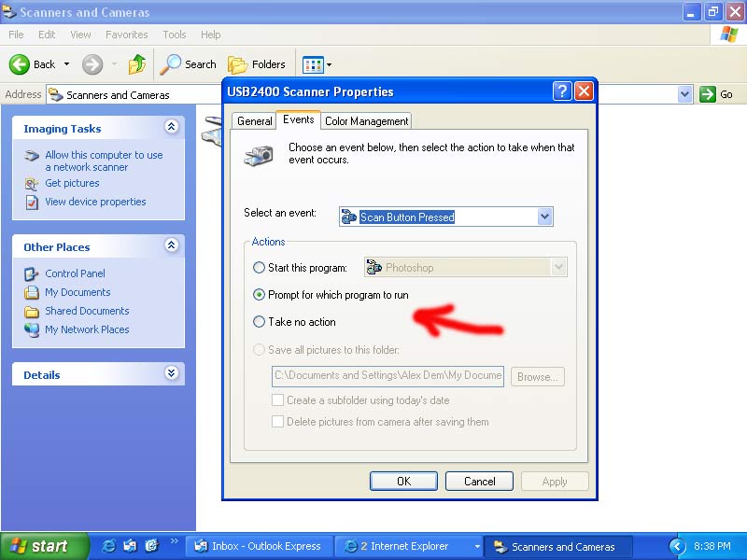
Task: Click the save folder path field
Action: click(388, 376)
